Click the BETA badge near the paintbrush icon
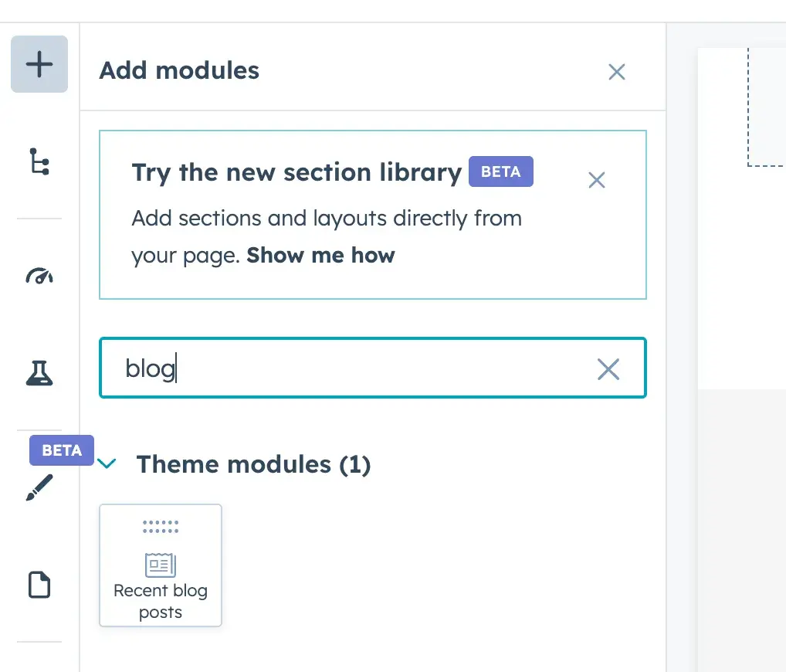The height and width of the screenshot is (672, 786). click(61, 450)
